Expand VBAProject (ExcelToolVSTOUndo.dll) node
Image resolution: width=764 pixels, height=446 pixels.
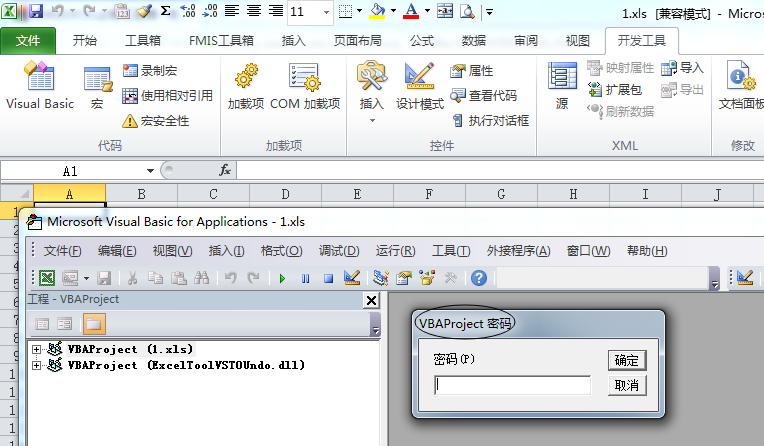[x=37, y=365]
